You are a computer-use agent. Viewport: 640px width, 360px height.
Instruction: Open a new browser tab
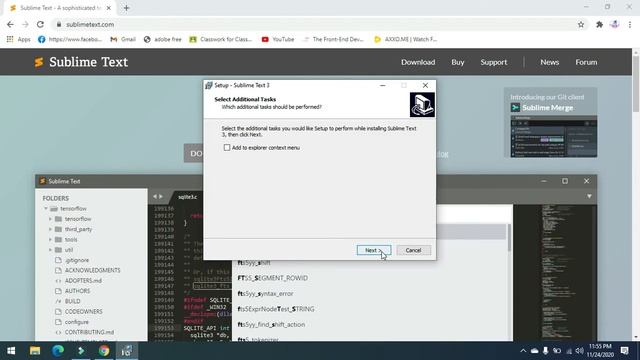126,8
